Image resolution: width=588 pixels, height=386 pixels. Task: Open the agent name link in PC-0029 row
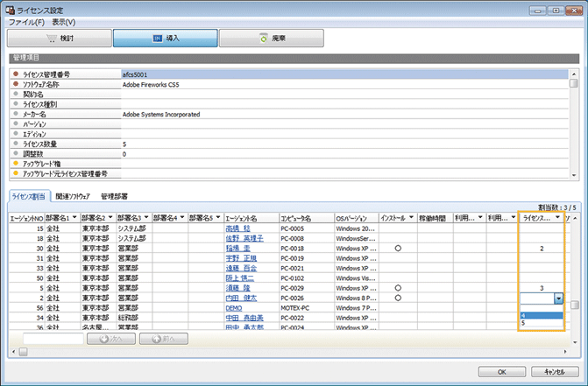click(x=237, y=288)
